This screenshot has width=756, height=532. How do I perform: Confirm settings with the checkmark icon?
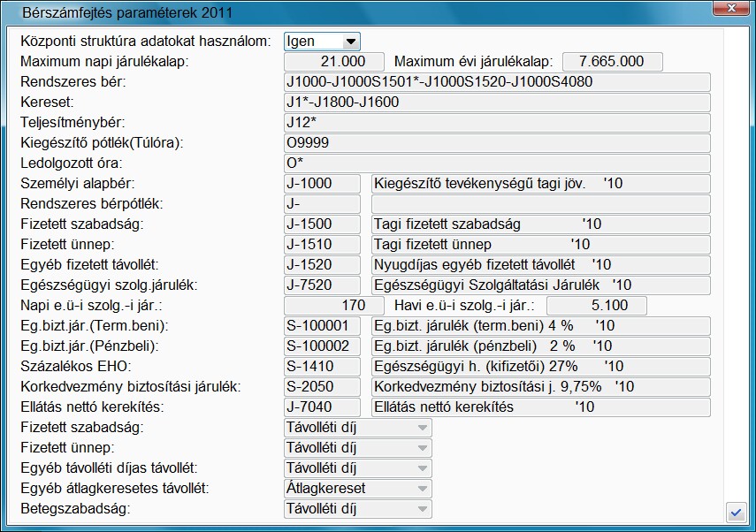(736, 513)
